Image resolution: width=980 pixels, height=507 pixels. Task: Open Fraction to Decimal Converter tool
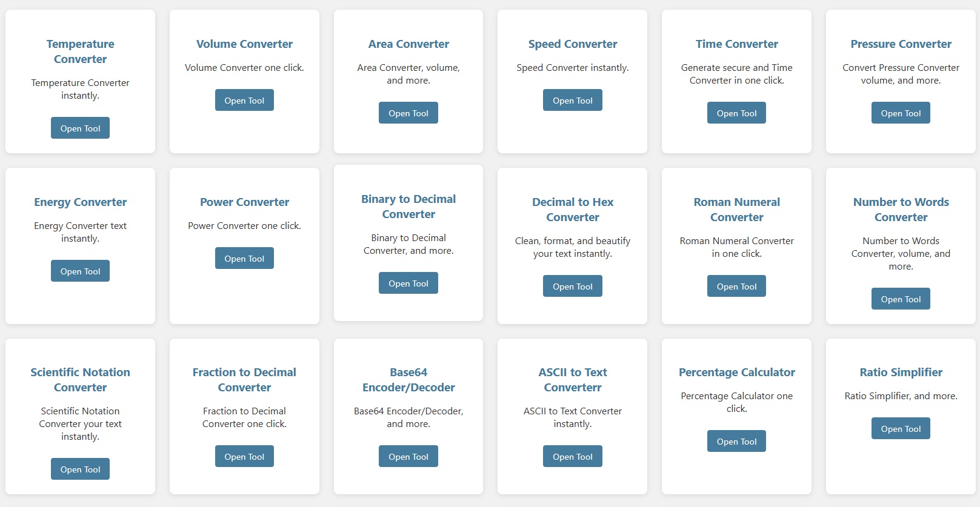coord(244,457)
